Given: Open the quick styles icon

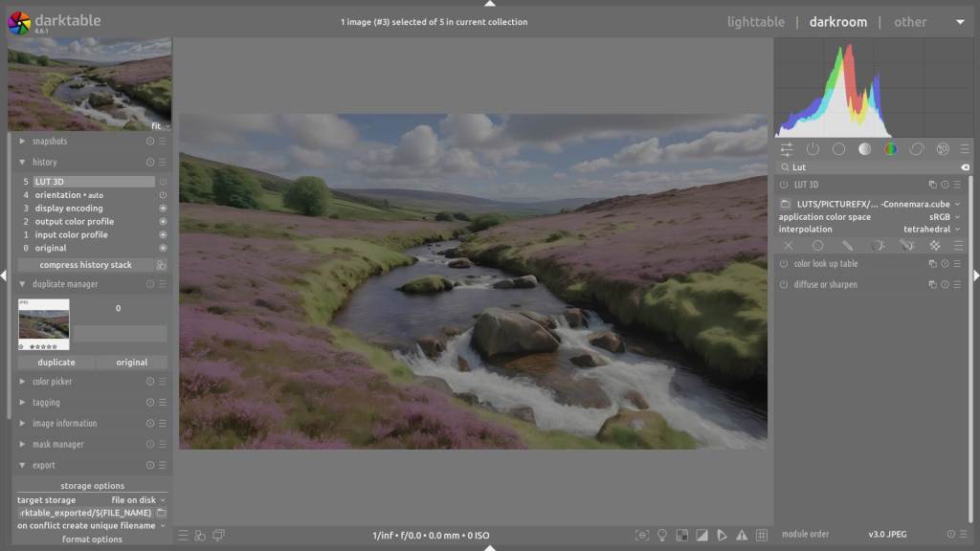Looking at the screenshot, I should tap(200, 536).
